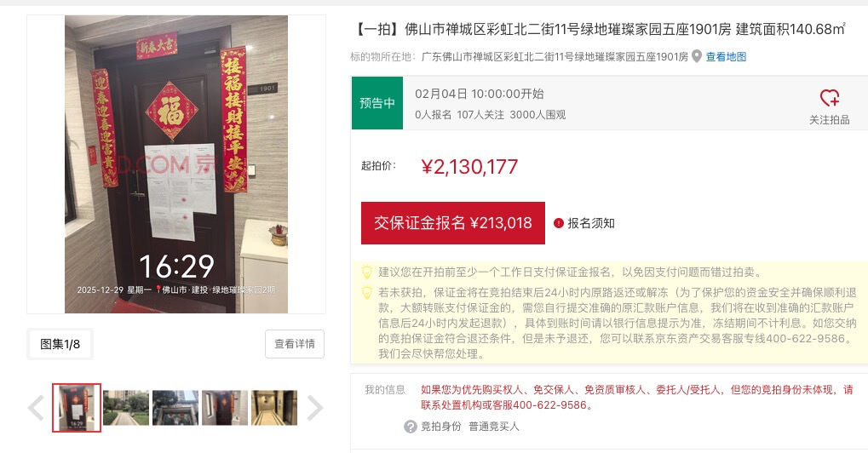Click the main door photo image
Screen dimensions: 868x453
coord(176,164)
